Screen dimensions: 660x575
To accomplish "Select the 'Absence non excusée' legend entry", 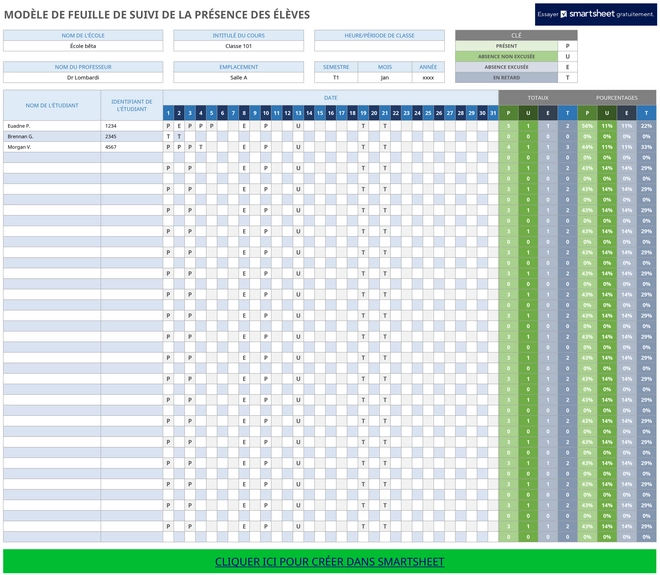I will [506, 56].
